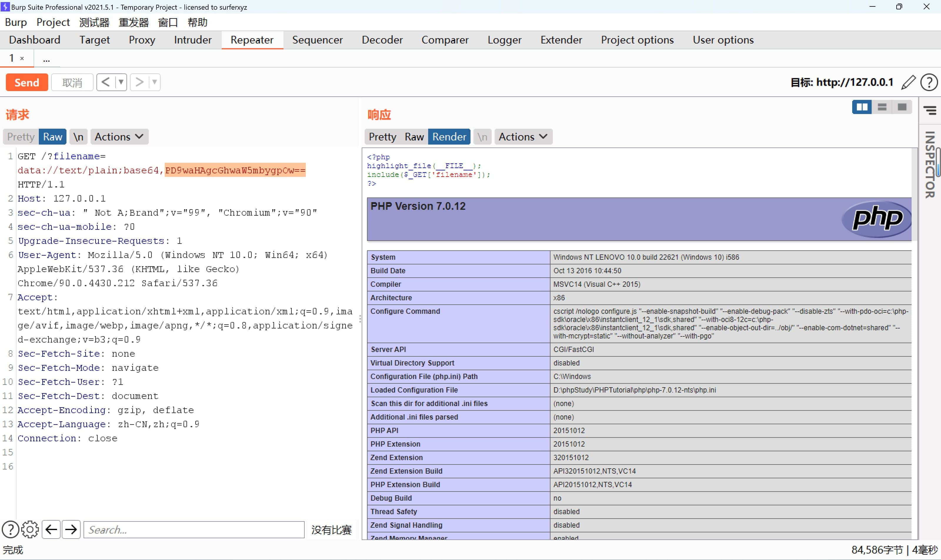Image resolution: width=941 pixels, height=560 pixels.
Task: Click the Server API row value CGI/FastCGI
Action: pos(574,349)
